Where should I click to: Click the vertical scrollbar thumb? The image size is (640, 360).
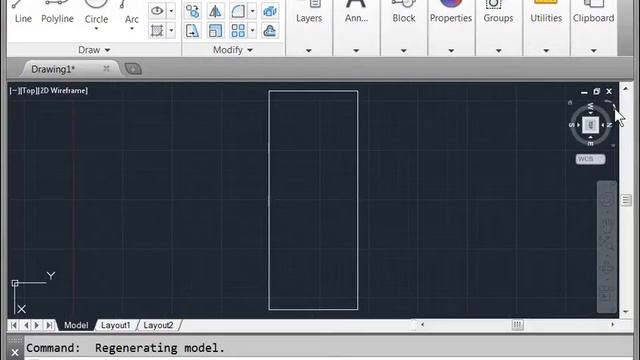pos(626,200)
